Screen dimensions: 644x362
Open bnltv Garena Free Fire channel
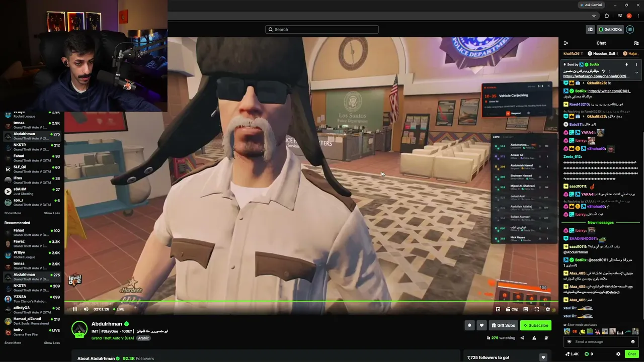(32, 332)
